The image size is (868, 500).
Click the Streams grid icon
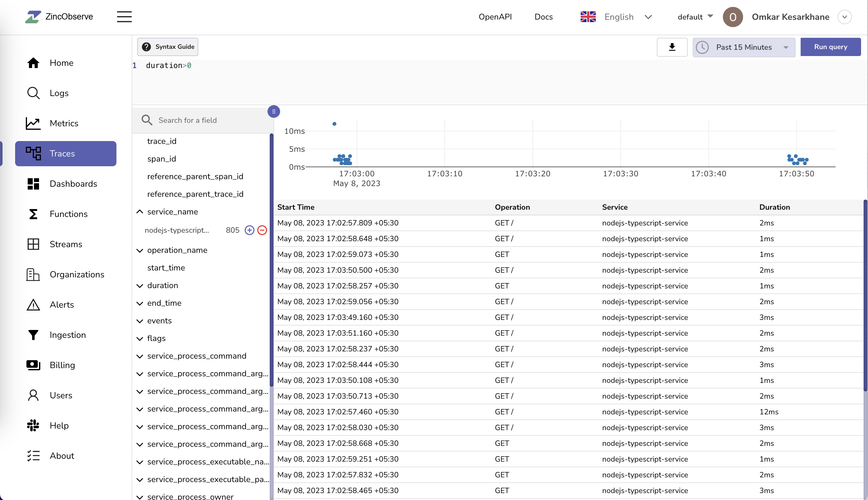click(33, 244)
